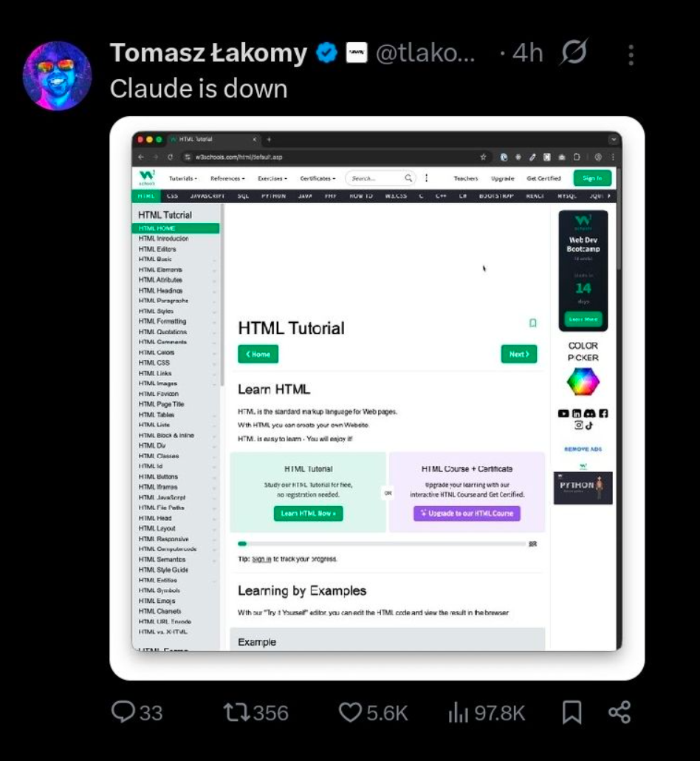The height and width of the screenshot is (761, 700).
Task: Click the verified badge beside Tomasz Łakomy
Action: point(326,53)
